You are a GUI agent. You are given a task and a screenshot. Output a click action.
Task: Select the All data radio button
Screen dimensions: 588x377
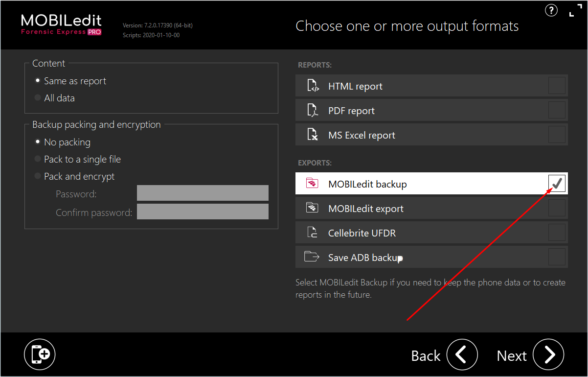[x=38, y=98]
